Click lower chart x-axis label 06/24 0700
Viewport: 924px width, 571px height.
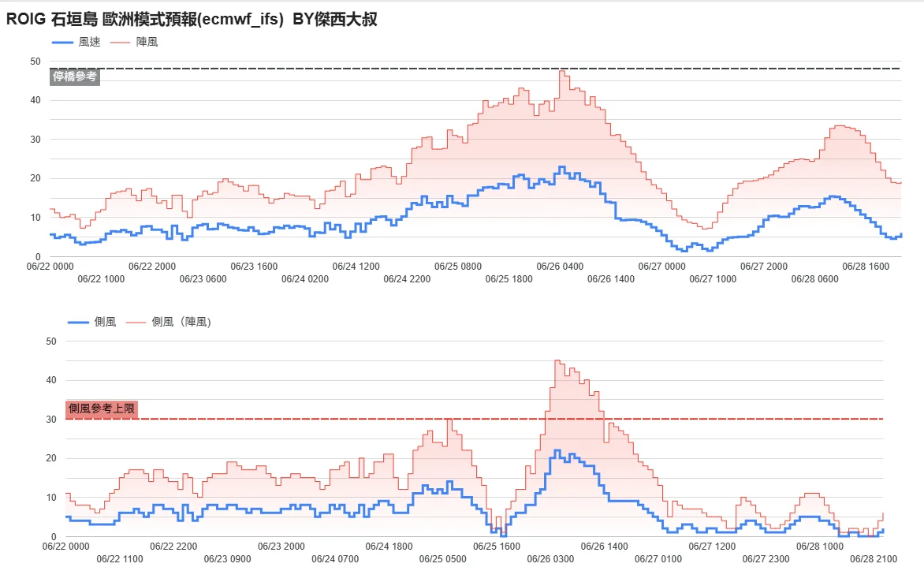pyautogui.click(x=335, y=558)
